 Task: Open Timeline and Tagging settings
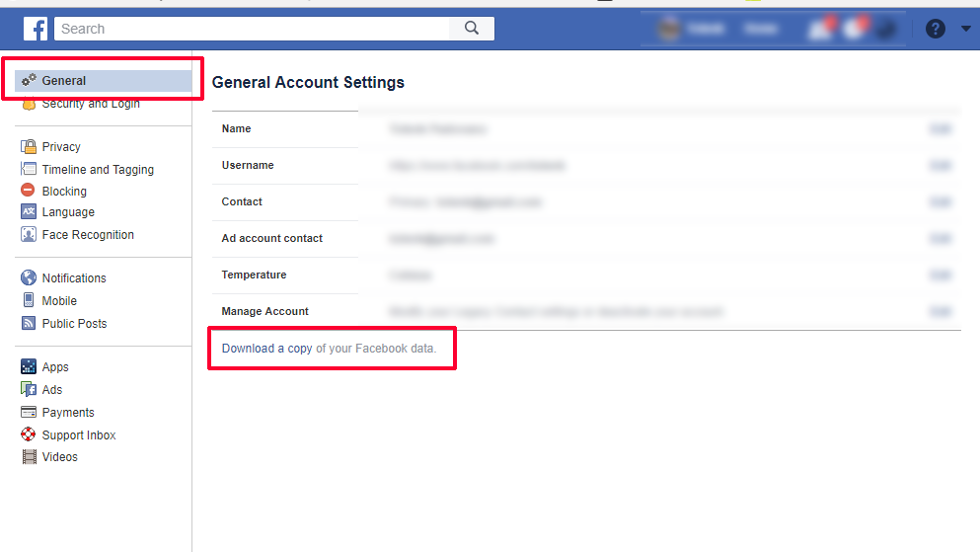coord(98,170)
